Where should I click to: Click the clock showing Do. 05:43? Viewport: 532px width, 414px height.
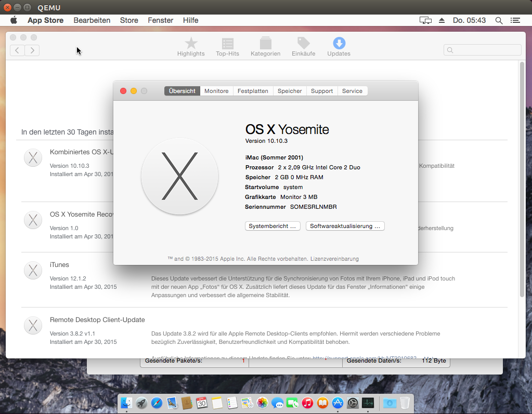pos(469,20)
